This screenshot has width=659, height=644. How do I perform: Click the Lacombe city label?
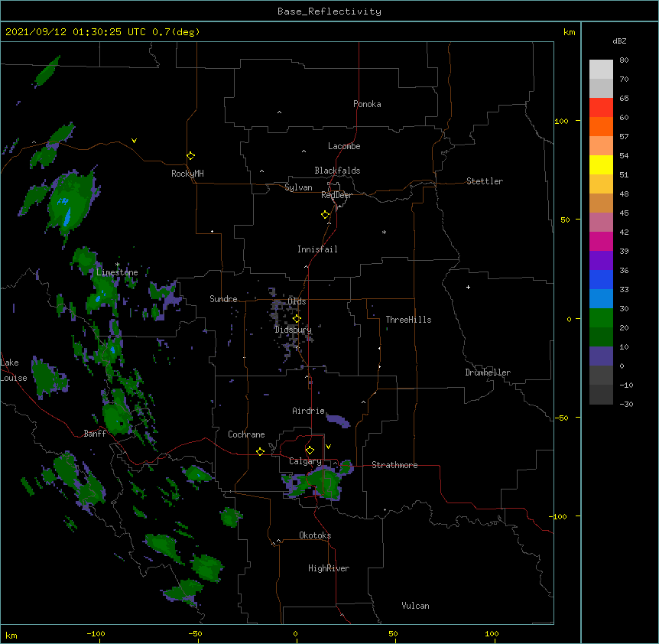point(344,146)
